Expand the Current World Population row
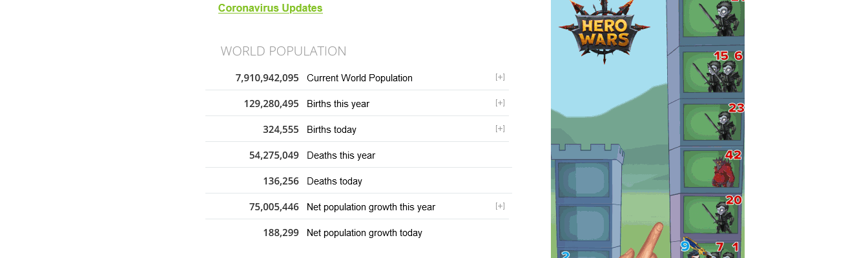This screenshot has width=868, height=258. tap(500, 77)
